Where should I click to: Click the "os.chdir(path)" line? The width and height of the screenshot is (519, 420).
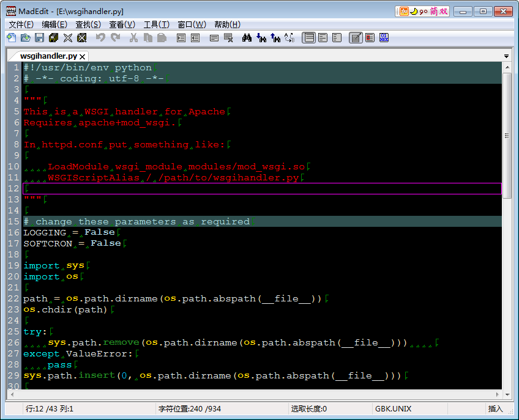point(65,309)
